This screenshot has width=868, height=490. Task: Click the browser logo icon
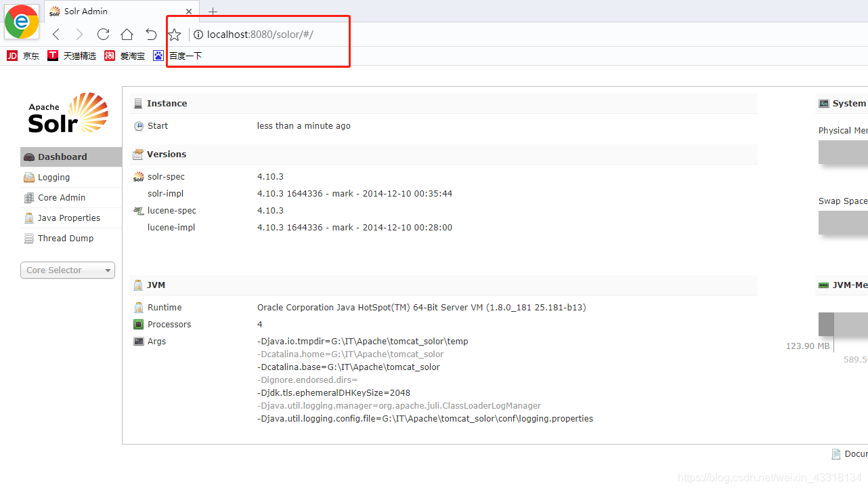(22, 22)
